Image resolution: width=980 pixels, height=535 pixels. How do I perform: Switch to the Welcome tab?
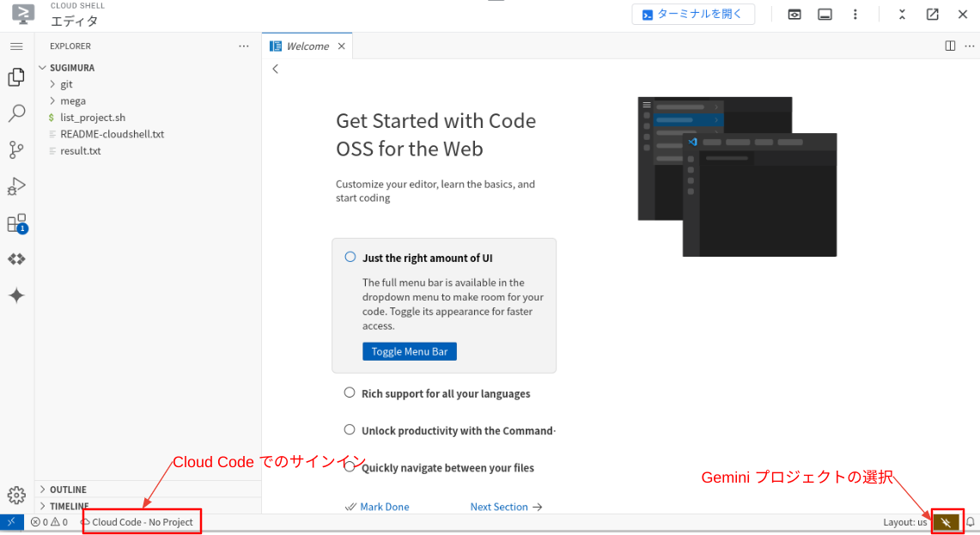pos(307,46)
